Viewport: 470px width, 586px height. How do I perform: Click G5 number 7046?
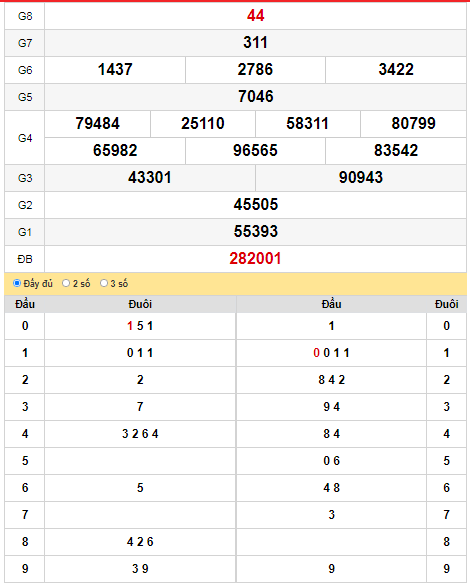point(256,96)
